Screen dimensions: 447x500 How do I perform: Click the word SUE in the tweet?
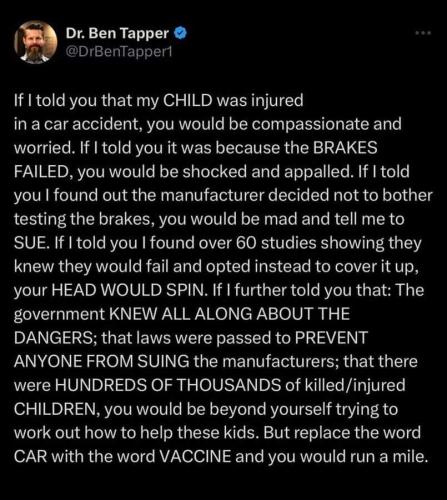[x=28, y=243]
